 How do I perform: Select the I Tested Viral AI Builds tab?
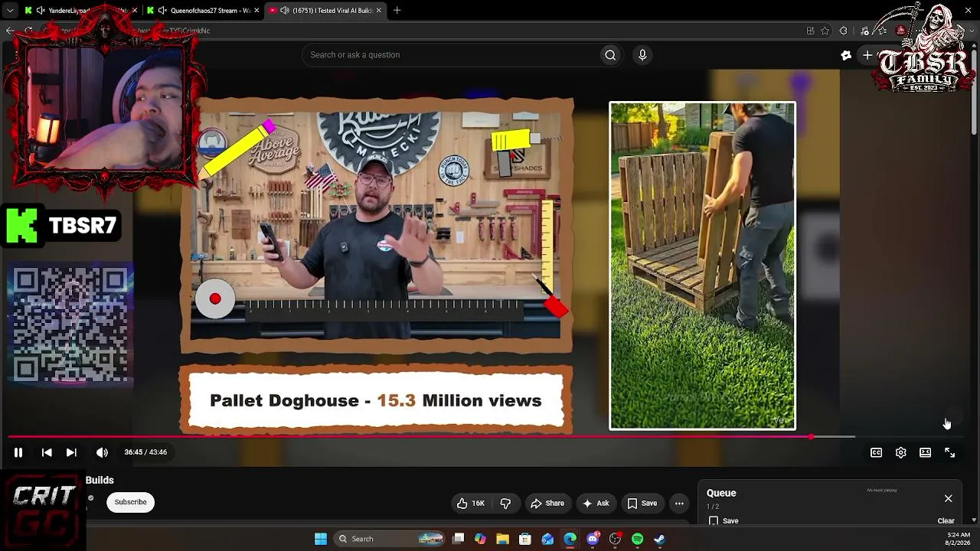[x=325, y=11]
